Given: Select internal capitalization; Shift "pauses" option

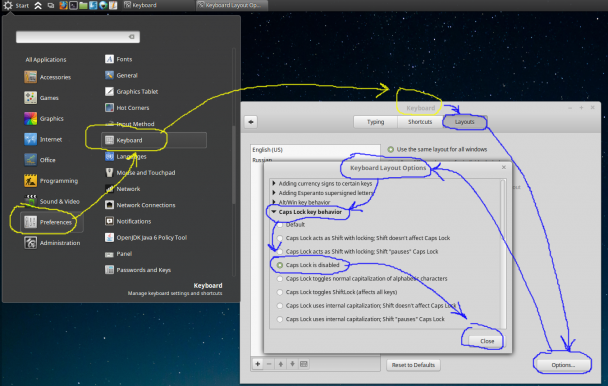Looking at the screenshot, I should click(x=280, y=319).
